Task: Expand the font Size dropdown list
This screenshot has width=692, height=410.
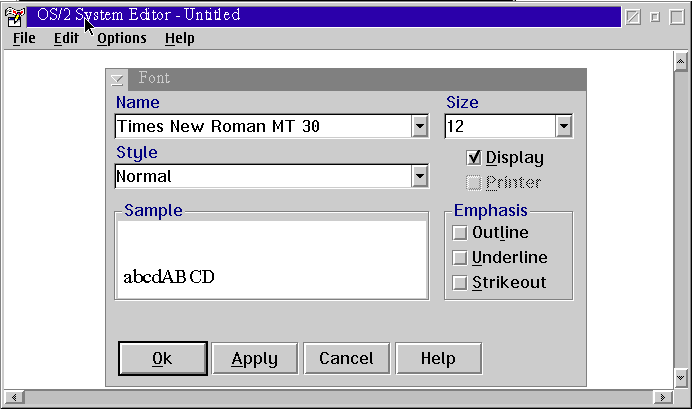Action: tap(564, 126)
